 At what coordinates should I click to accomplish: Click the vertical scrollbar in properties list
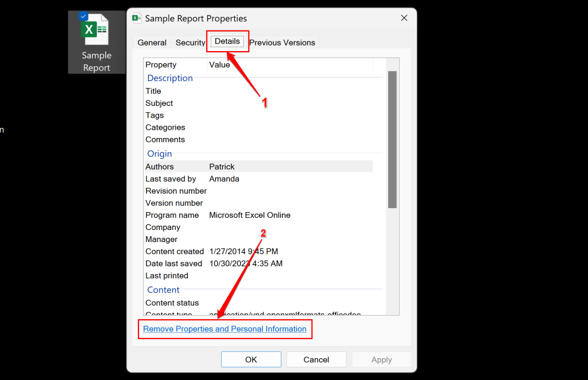[x=393, y=138]
